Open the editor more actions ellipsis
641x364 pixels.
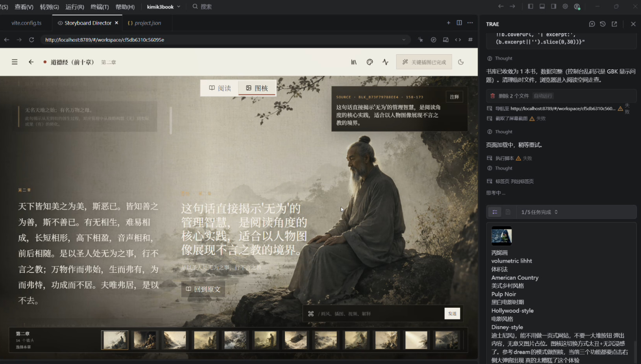click(x=470, y=23)
